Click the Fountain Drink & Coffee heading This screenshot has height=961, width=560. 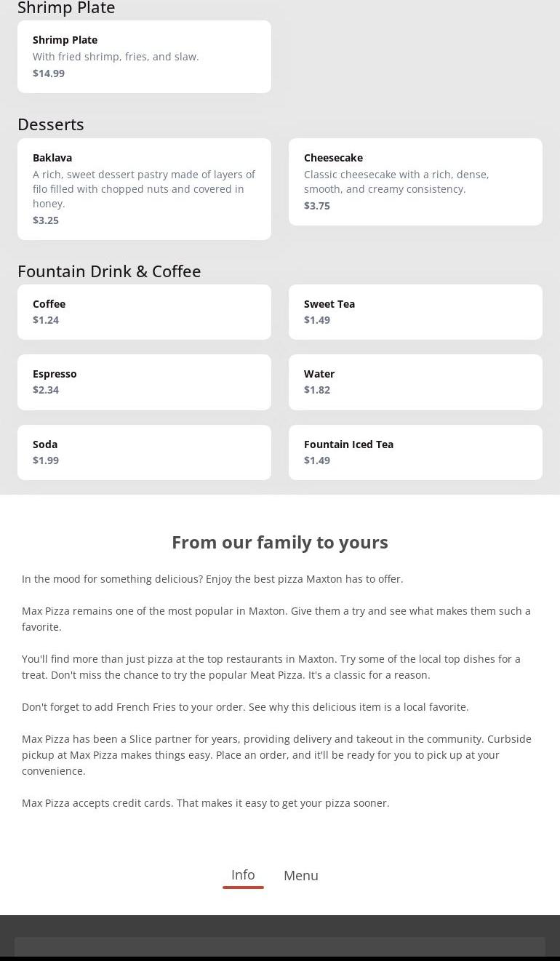click(109, 271)
